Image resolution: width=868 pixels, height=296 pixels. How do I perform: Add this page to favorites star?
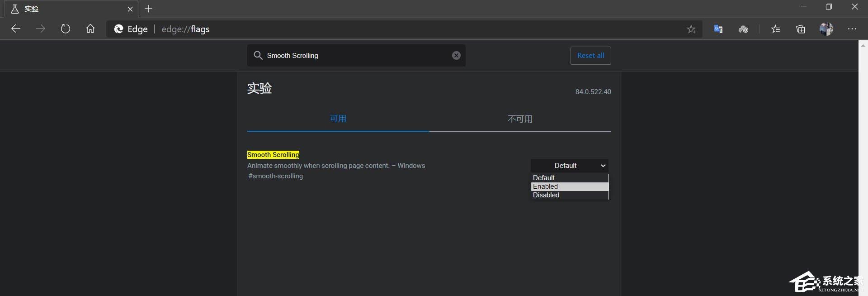(x=691, y=29)
